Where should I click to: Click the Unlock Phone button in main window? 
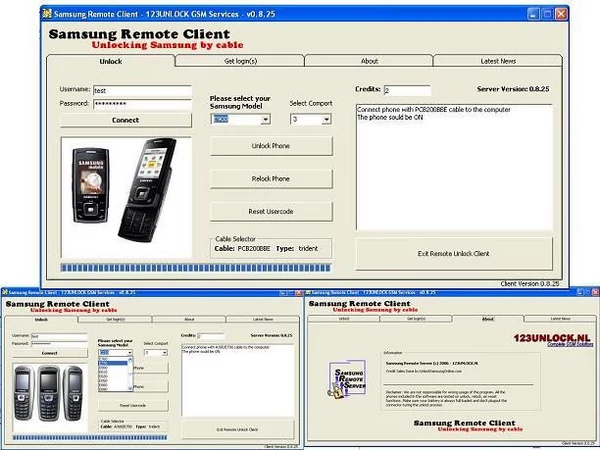(x=271, y=146)
